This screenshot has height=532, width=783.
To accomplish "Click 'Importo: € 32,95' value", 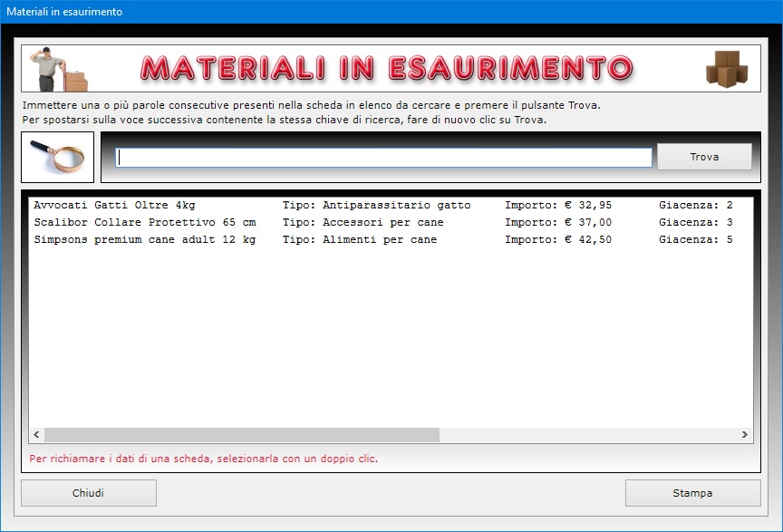I will (558, 205).
